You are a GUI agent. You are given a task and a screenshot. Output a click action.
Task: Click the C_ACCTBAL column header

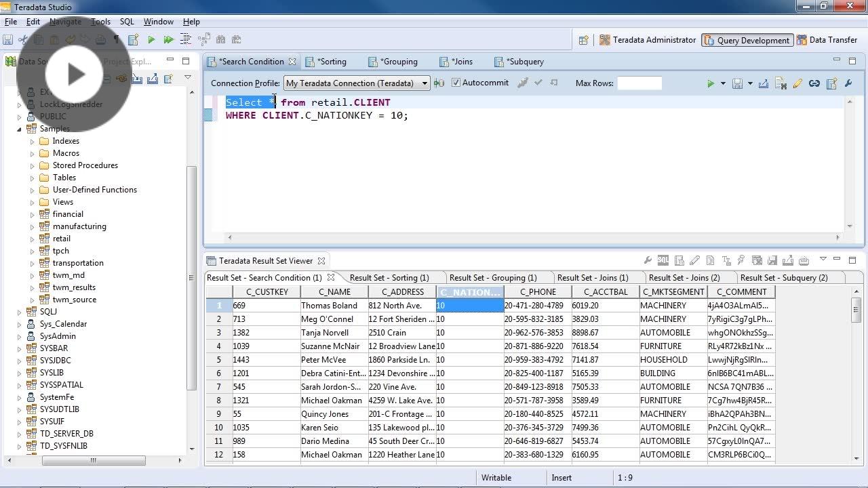pos(605,292)
